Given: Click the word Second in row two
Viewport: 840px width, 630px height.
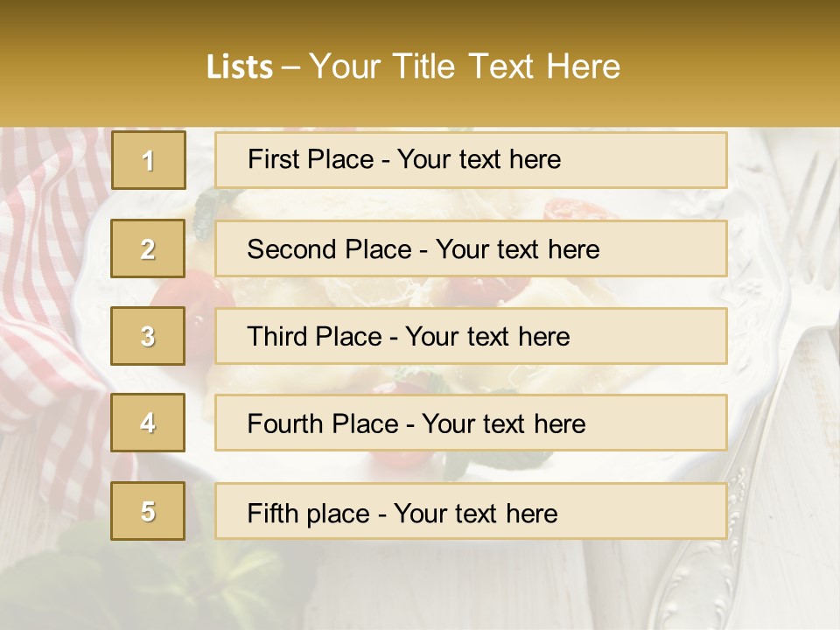Looking at the screenshot, I should (291, 249).
